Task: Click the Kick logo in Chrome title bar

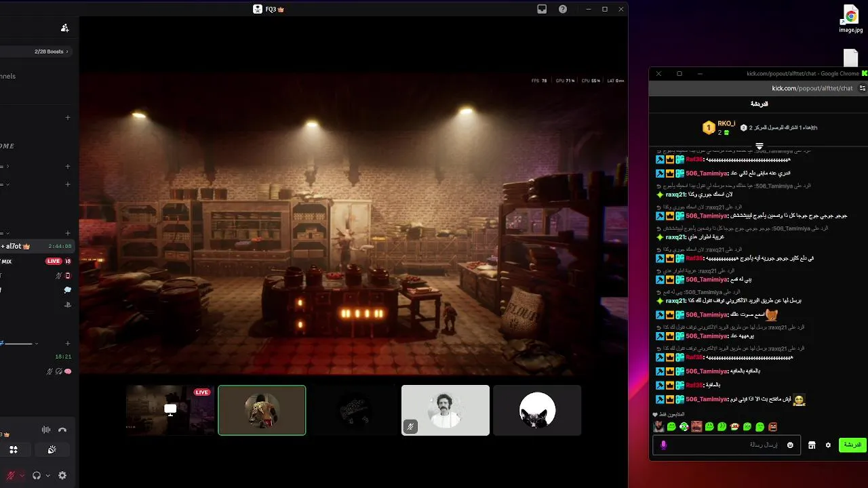Action: click(x=865, y=73)
